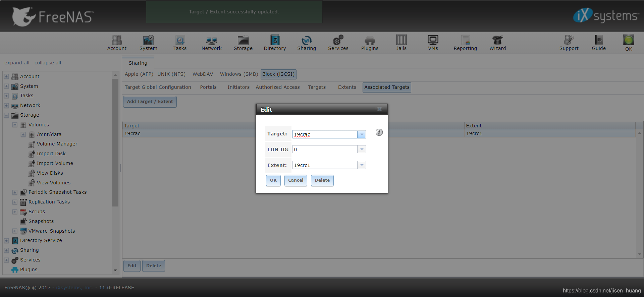The image size is (644, 297).
Task: Collapse the Volumes tree node
Action: 15,125
